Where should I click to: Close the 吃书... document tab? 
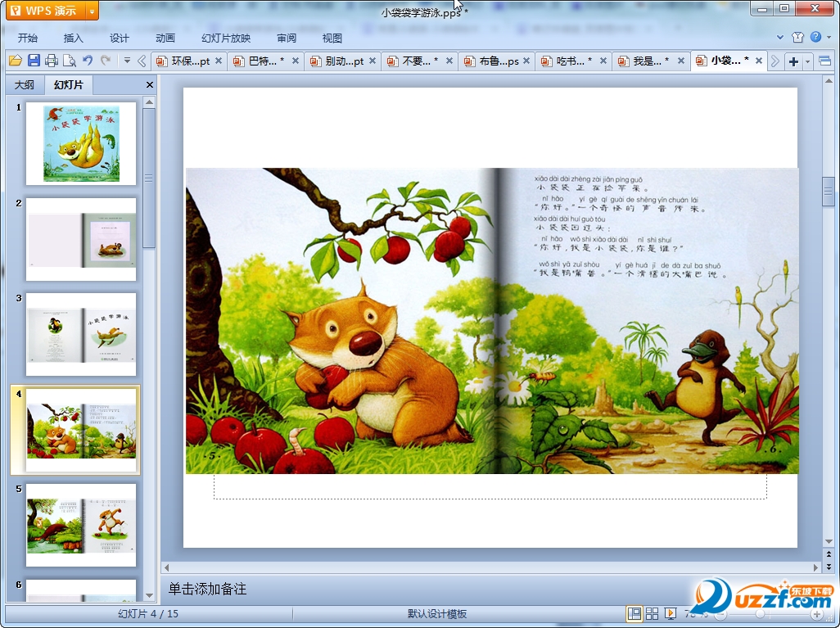(x=603, y=61)
